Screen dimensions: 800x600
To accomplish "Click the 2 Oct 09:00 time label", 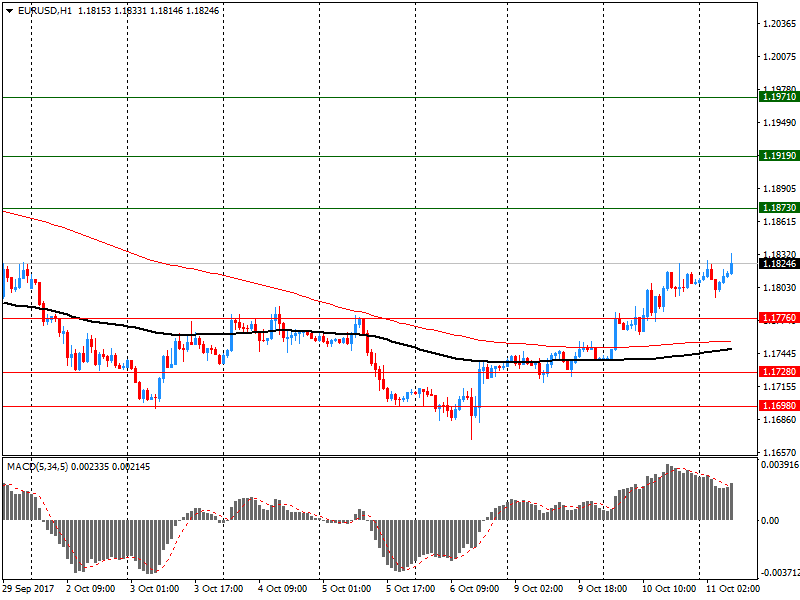I will pyautogui.click(x=91, y=589).
